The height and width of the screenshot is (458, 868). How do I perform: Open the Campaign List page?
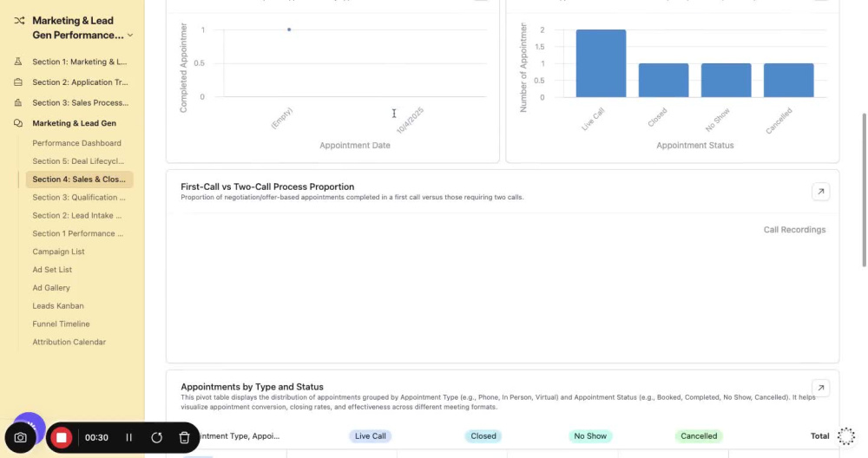58,252
